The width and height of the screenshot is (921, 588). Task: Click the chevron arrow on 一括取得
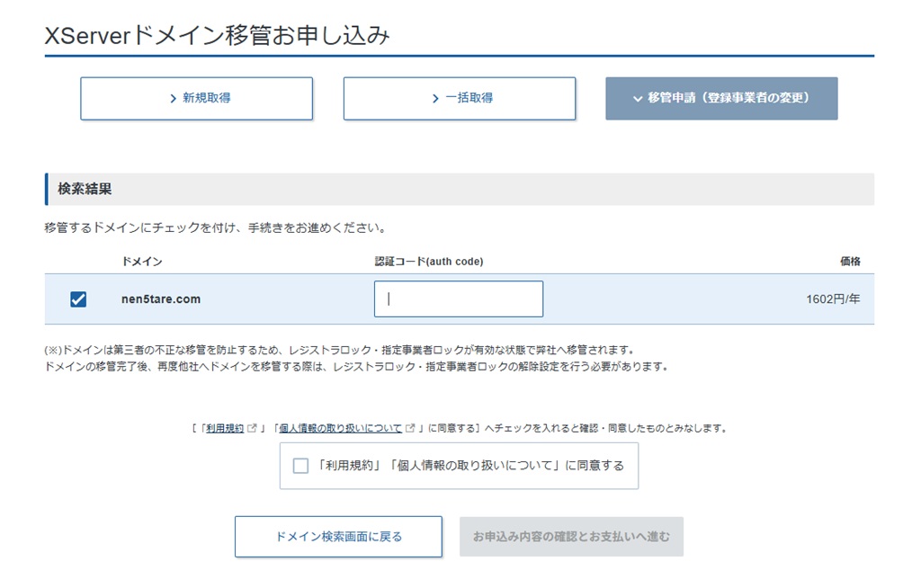click(435, 99)
